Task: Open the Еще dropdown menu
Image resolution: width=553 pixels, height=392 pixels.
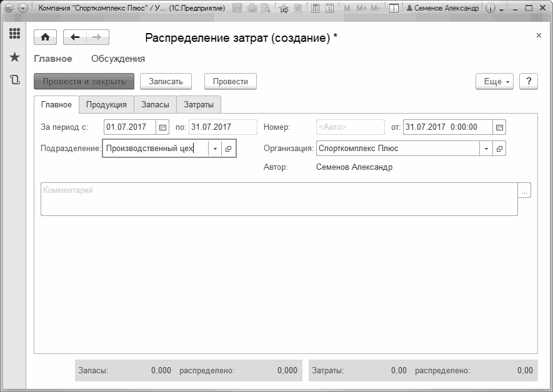Action: [x=494, y=81]
